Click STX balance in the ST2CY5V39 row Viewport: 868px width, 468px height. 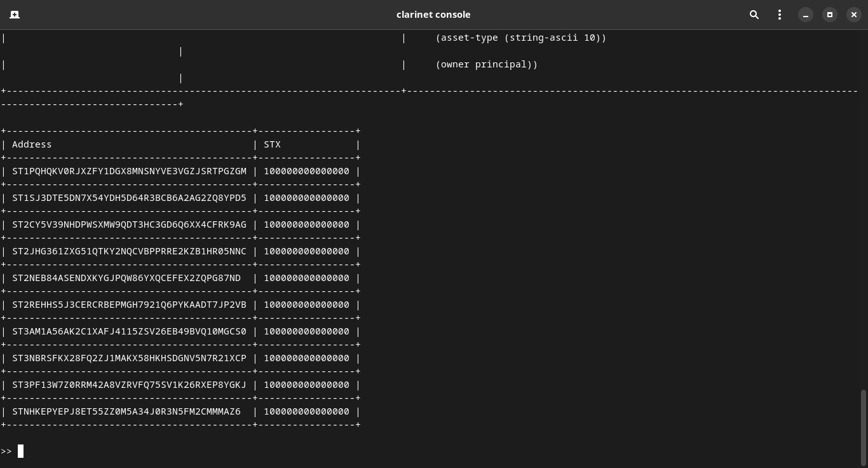pyautogui.click(x=306, y=224)
